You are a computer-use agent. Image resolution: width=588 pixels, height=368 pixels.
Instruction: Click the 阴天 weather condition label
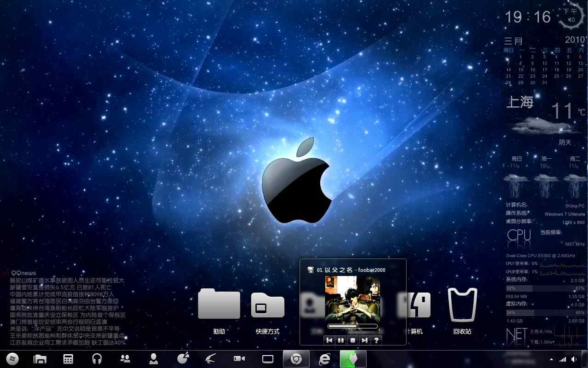(565, 143)
